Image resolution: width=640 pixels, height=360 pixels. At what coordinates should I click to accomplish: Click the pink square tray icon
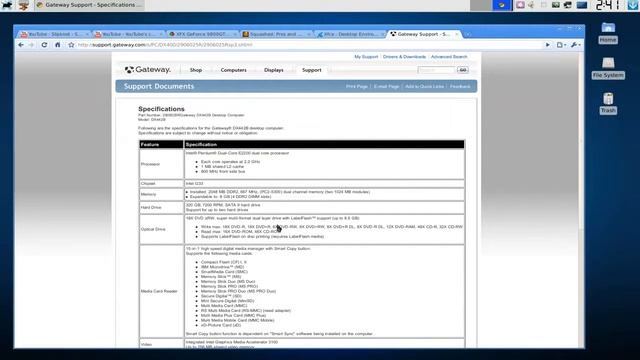pos(520,5)
